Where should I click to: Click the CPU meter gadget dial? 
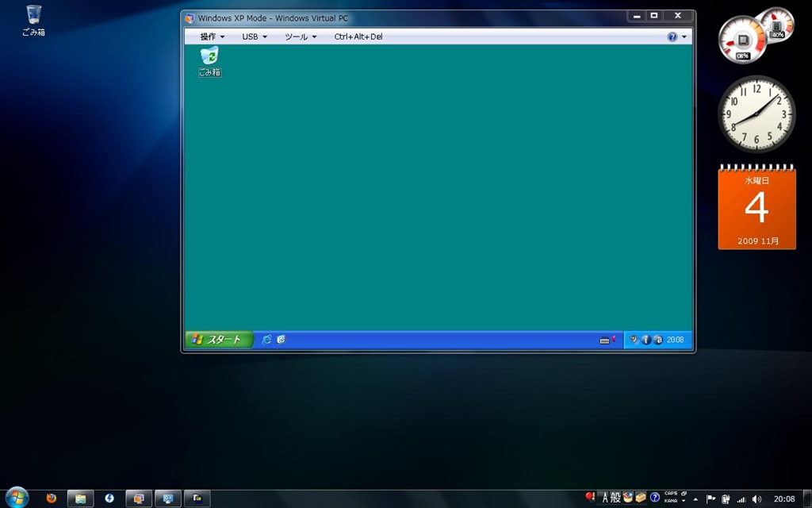click(x=742, y=40)
